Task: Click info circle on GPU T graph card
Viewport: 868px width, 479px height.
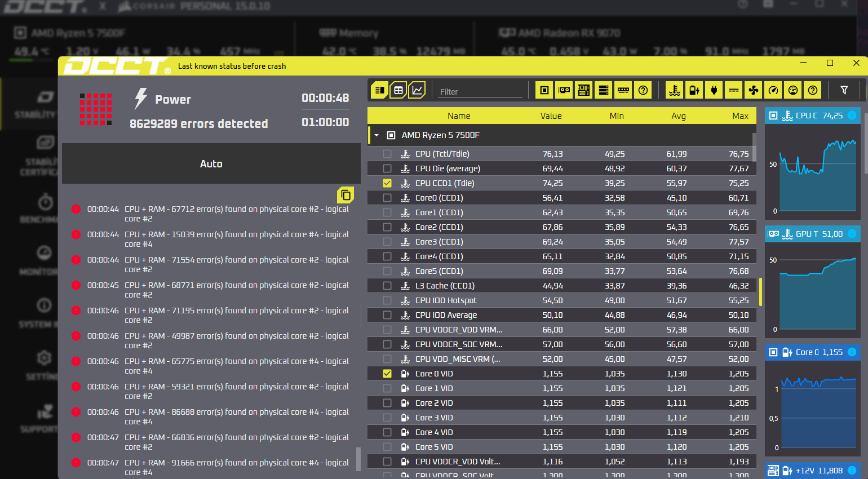Action: point(852,234)
